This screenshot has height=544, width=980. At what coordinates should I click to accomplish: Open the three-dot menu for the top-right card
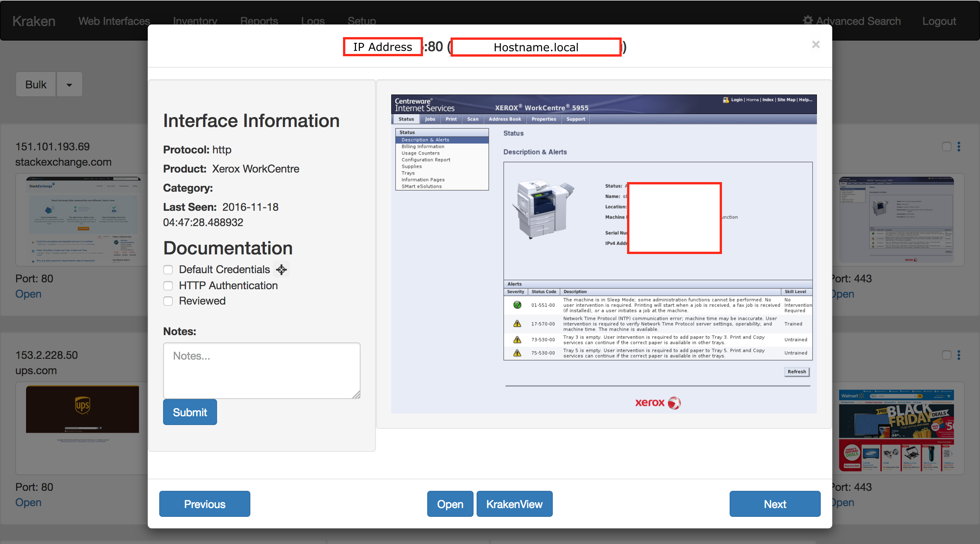959,147
